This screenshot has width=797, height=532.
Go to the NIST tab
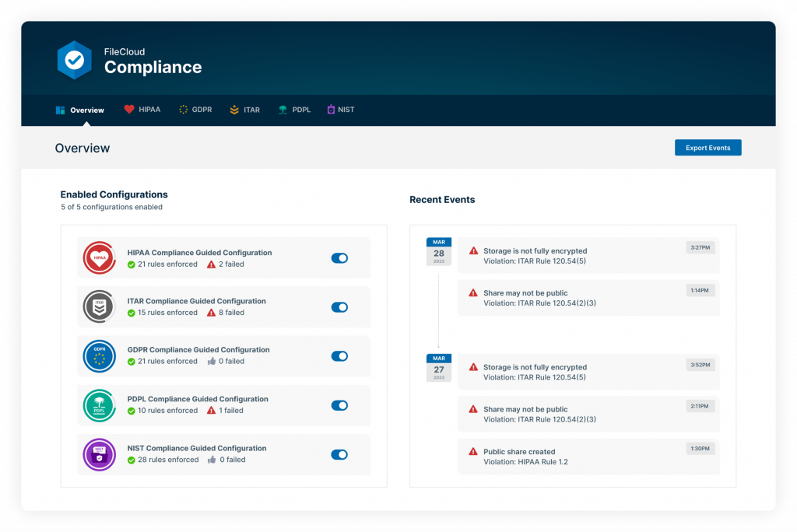click(341, 110)
